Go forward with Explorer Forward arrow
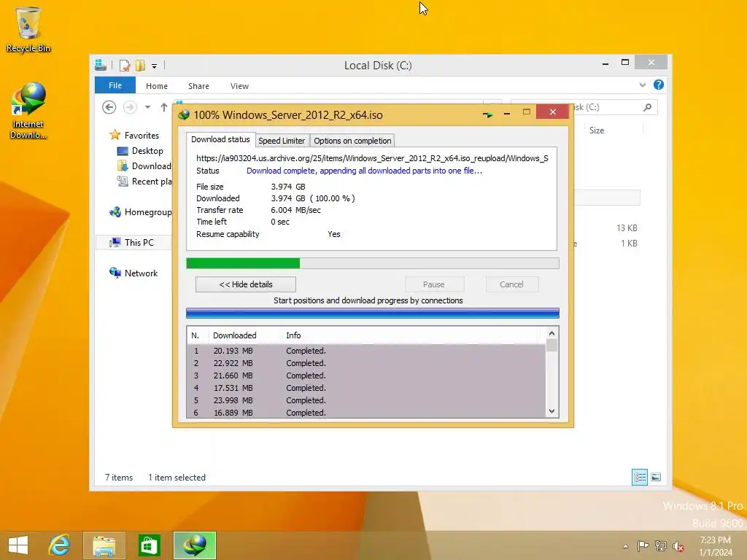 click(130, 107)
